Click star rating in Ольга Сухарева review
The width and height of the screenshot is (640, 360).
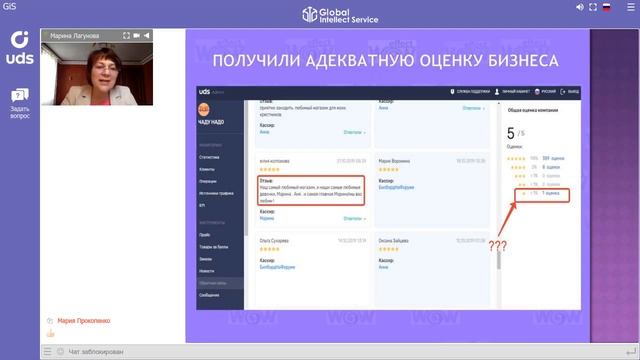(270, 249)
